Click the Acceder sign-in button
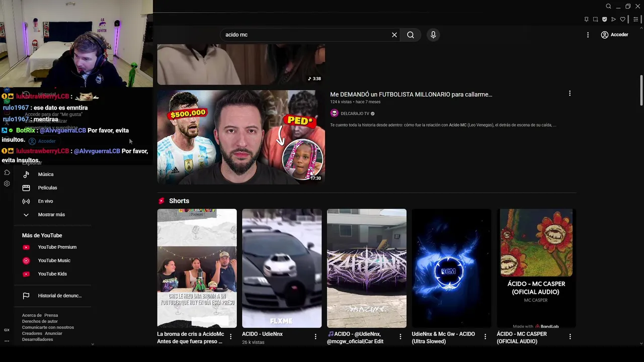 click(x=614, y=35)
